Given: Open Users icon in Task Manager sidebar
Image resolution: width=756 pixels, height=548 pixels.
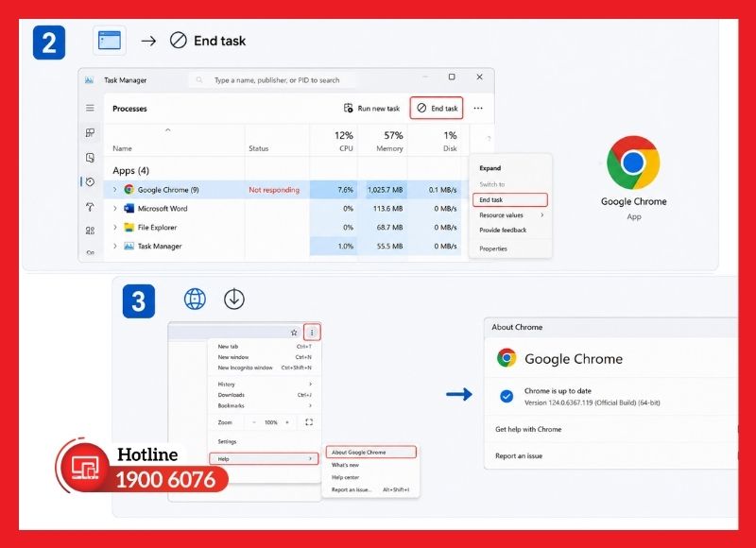Looking at the screenshot, I should 90,231.
